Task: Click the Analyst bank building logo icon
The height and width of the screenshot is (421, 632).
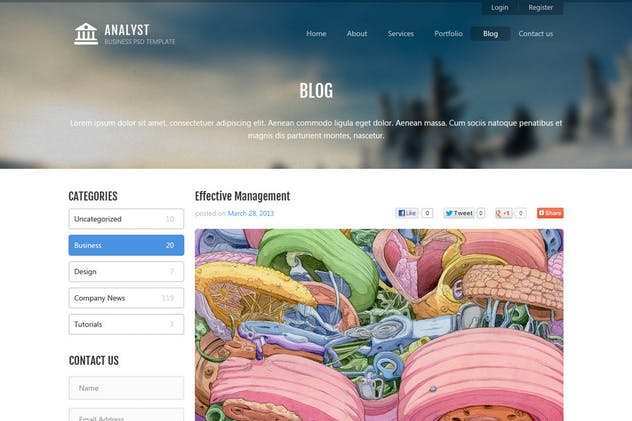Action: [86, 34]
